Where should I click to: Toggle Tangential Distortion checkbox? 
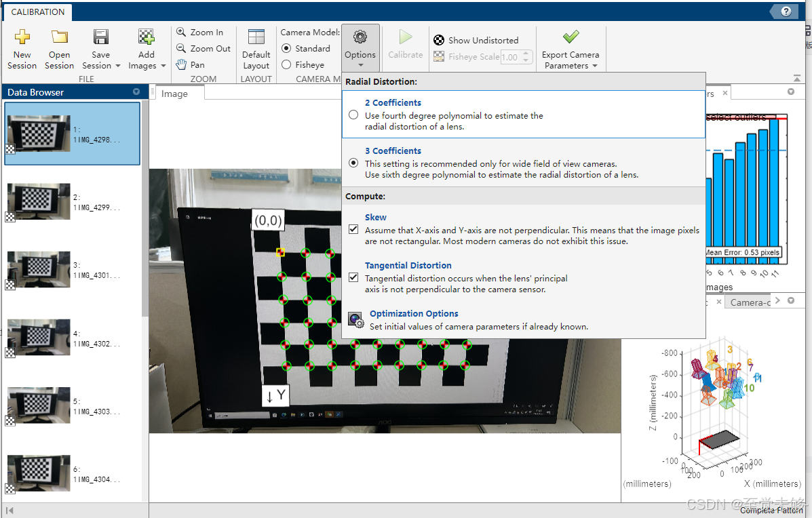353,277
